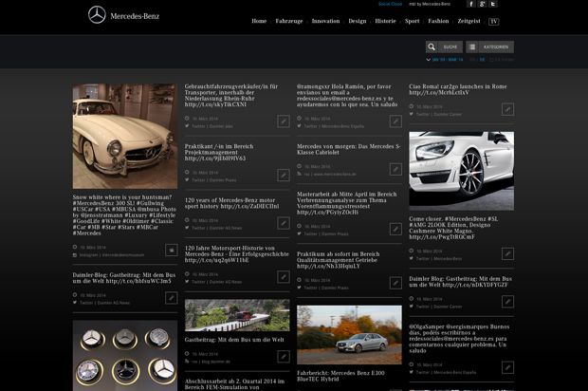Click 120 Jahre Motorsport-Historie Erfolgsgeschichte text
Image resolution: width=588 pixels, height=391 pixels.
coord(237,254)
